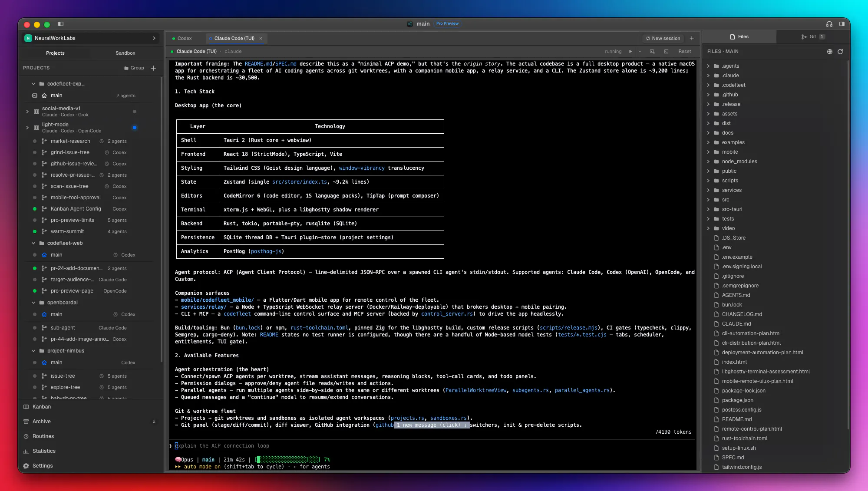
Task: Open CHANGELOG.md file
Action: pyautogui.click(x=742, y=314)
